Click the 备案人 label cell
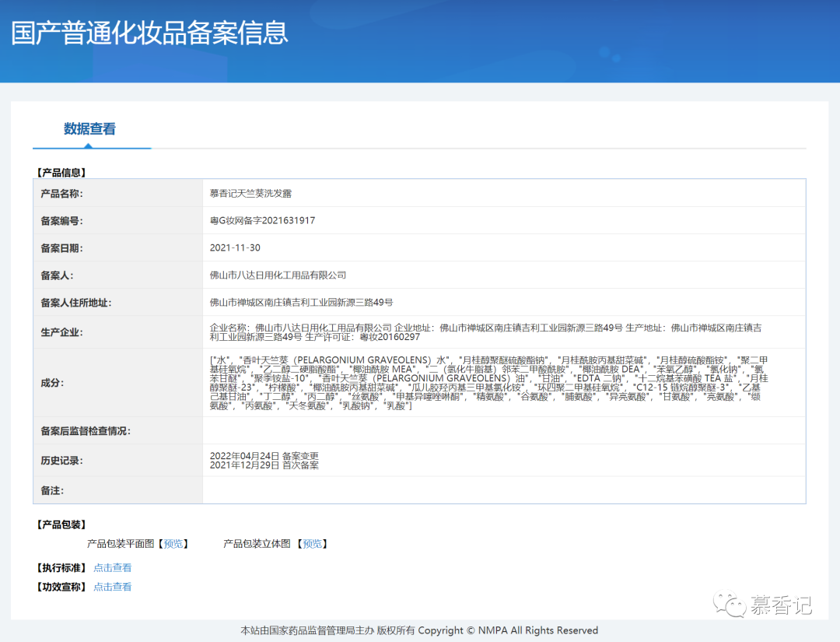Screen dimensions: 840x642 (x=118, y=275)
